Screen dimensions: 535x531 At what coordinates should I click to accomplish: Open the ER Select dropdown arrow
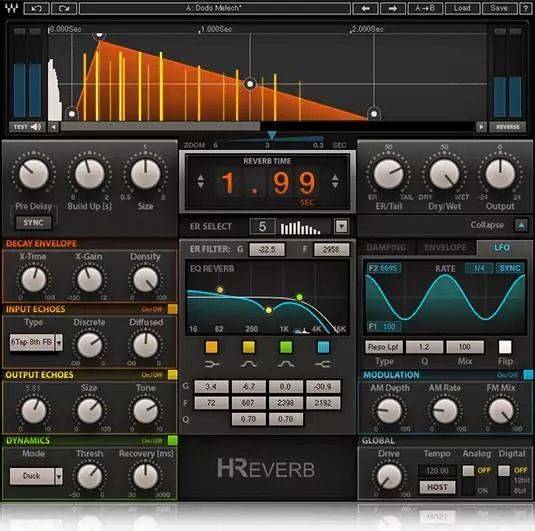342,226
